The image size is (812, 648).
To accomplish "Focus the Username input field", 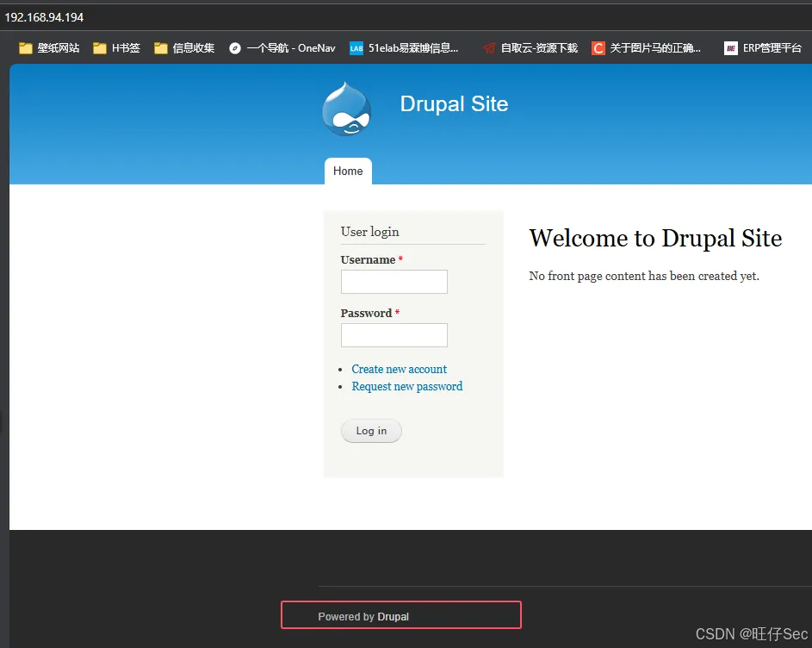I will point(394,282).
